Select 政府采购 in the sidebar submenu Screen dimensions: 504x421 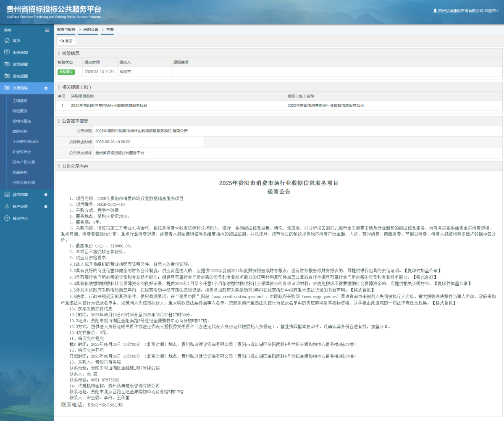(x=20, y=132)
